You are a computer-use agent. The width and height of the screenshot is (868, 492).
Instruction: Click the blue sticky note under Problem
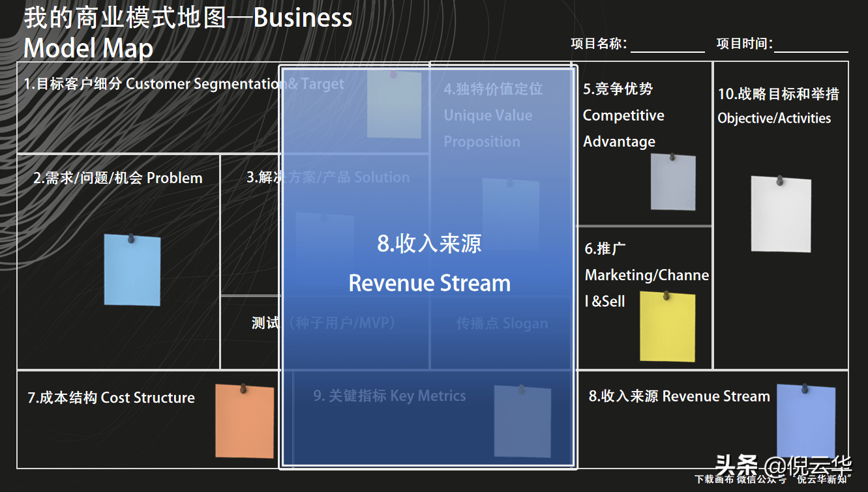coord(132,269)
